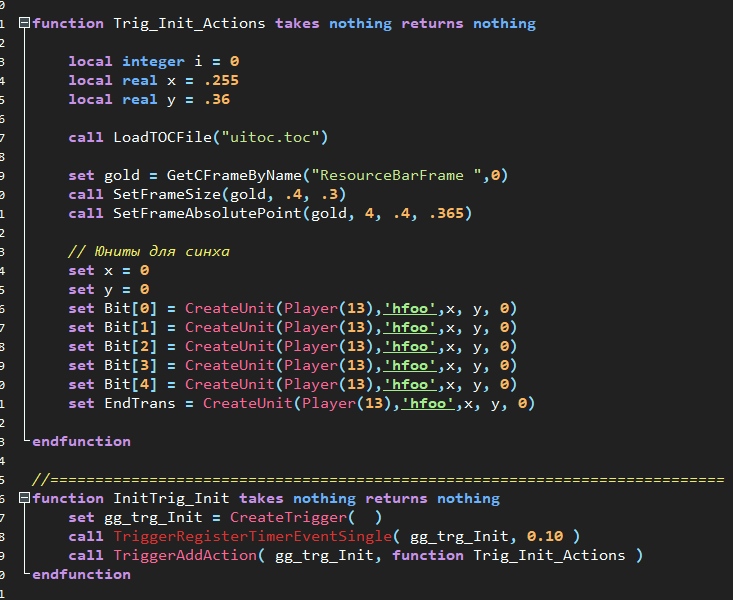The height and width of the screenshot is (600, 733).
Task: Click CreateTrigger in the gg_trg_Init assignment
Action: 288,517
